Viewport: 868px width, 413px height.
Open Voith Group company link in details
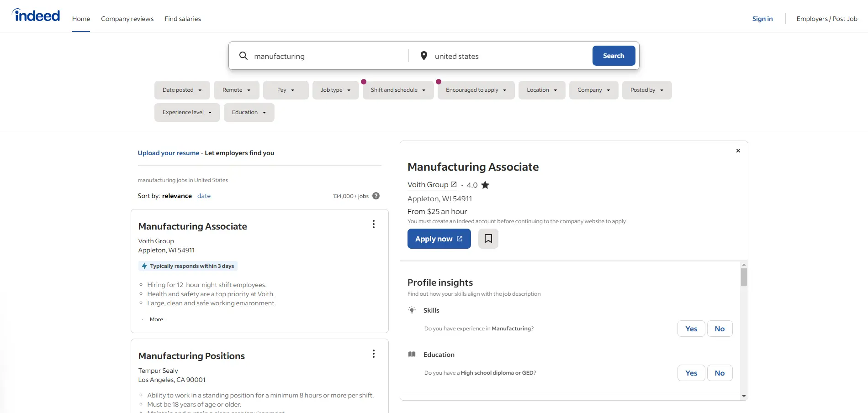click(432, 184)
